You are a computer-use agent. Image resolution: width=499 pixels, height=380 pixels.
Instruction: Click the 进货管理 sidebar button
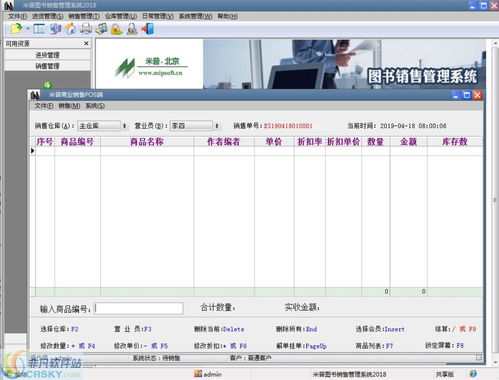(47, 55)
